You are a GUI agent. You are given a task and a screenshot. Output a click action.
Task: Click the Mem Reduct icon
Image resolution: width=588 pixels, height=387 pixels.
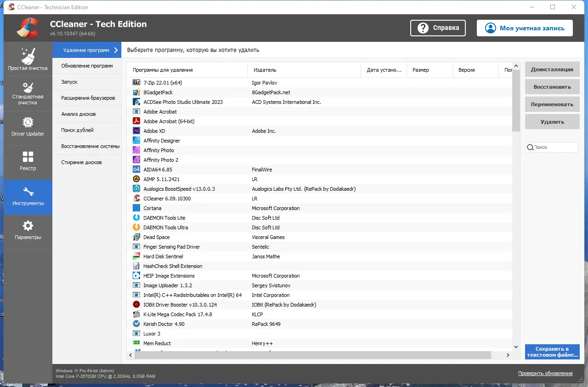click(x=136, y=343)
